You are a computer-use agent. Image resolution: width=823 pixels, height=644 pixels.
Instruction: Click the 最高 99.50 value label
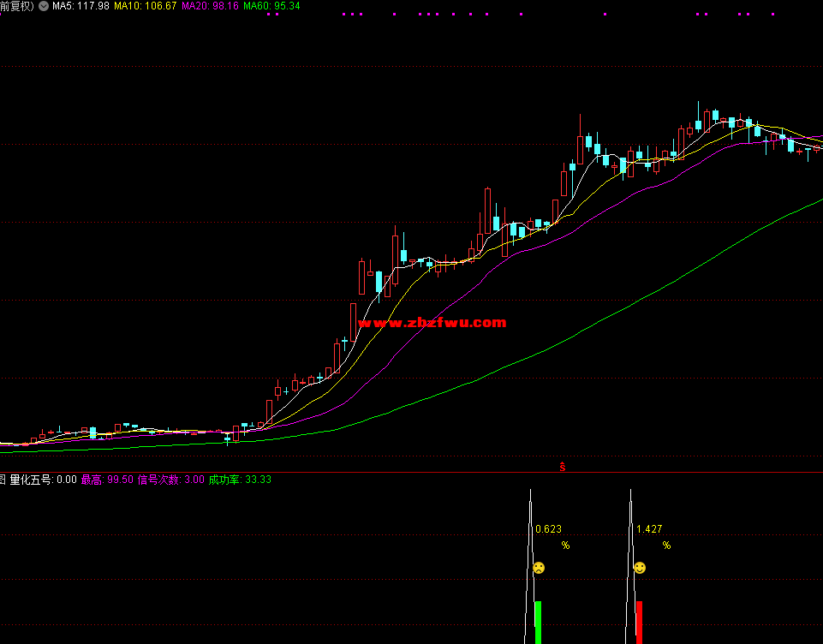click(x=107, y=480)
